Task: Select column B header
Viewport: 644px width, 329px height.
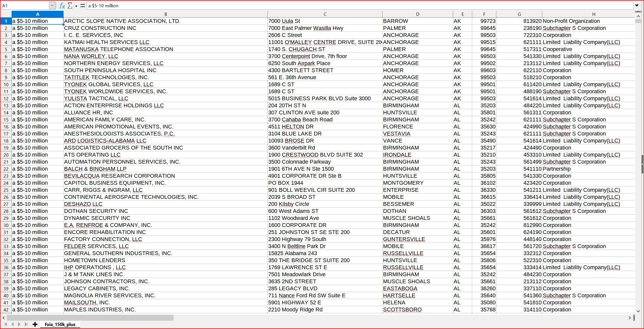Action: [x=165, y=14]
